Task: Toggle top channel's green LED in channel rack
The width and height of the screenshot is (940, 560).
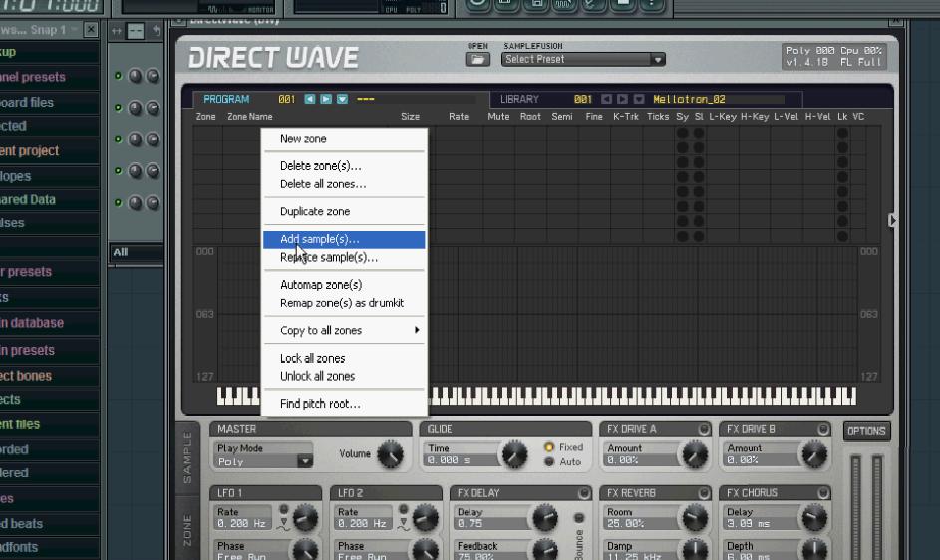Action: (x=118, y=76)
